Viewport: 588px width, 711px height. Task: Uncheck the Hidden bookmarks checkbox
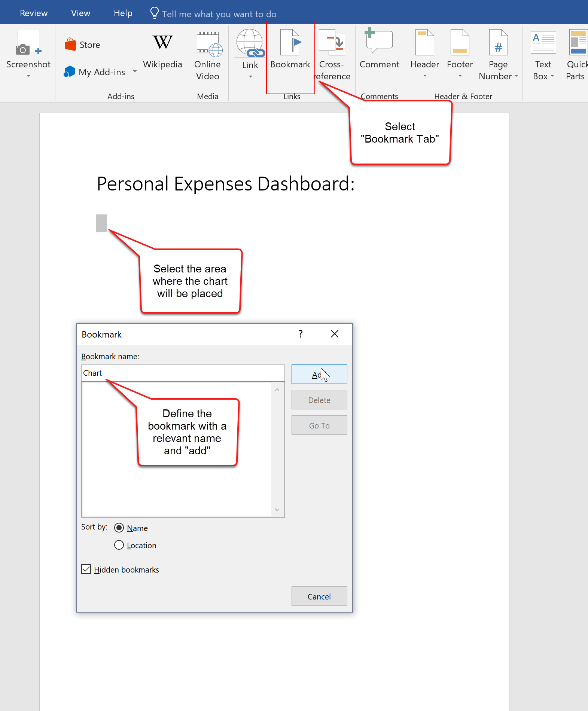(x=86, y=569)
